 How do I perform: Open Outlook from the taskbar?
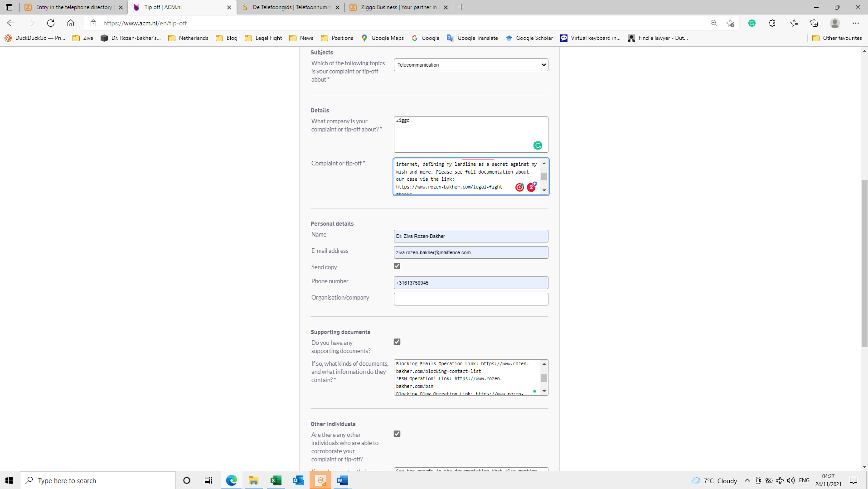click(298, 480)
